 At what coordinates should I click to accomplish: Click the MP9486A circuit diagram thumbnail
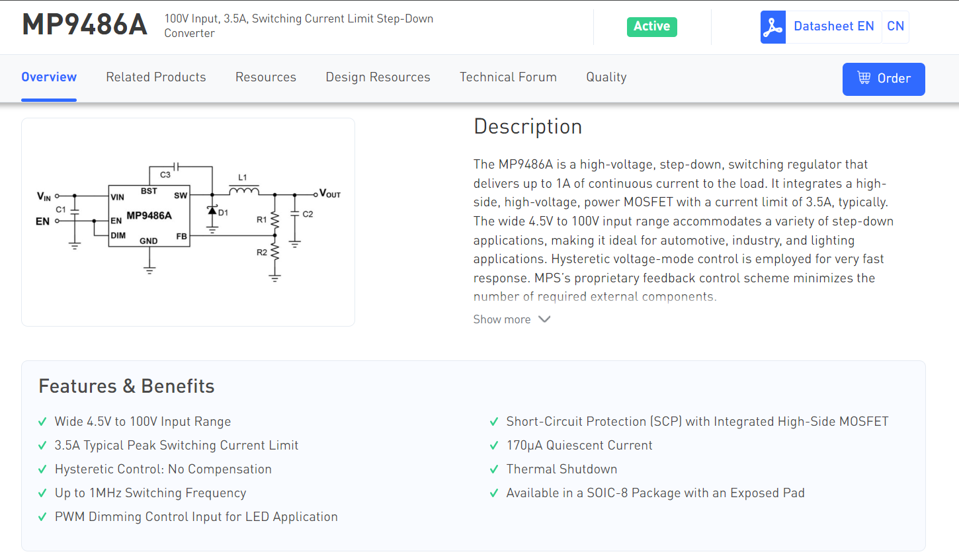point(188,222)
